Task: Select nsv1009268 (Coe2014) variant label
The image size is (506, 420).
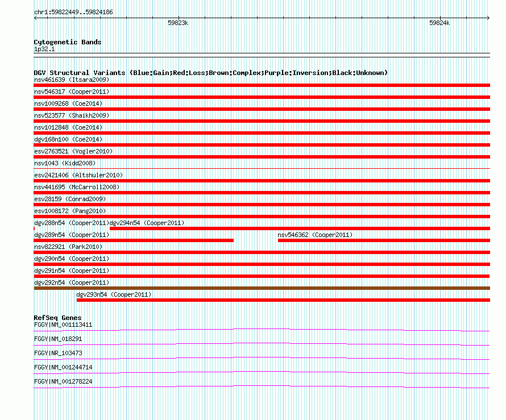Action: (x=68, y=103)
